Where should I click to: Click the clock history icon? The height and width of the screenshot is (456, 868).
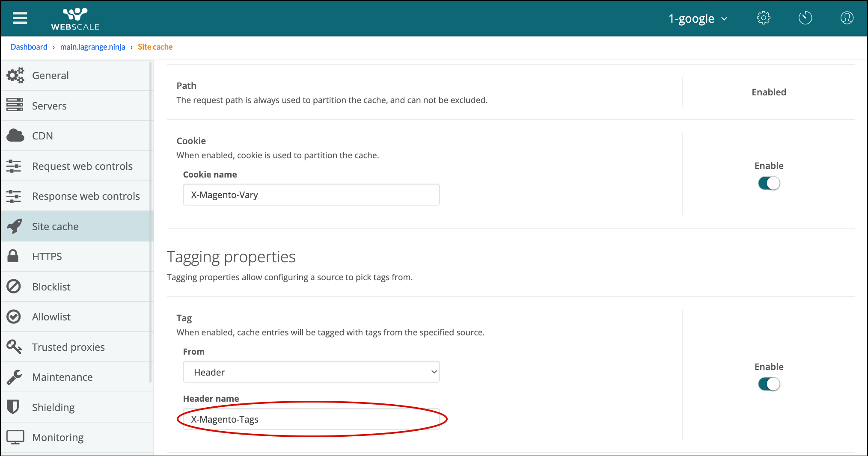[x=805, y=18]
